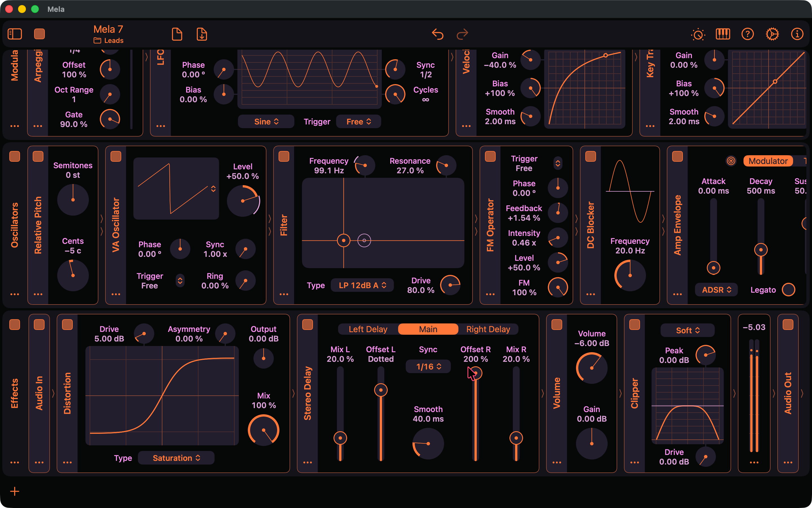Toggle the Filter module power button
This screenshot has width=812, height=508.
[x=284, y=156]
